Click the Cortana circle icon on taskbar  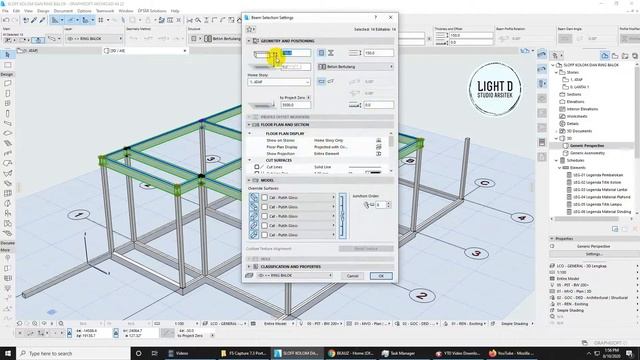pos(138,353)
